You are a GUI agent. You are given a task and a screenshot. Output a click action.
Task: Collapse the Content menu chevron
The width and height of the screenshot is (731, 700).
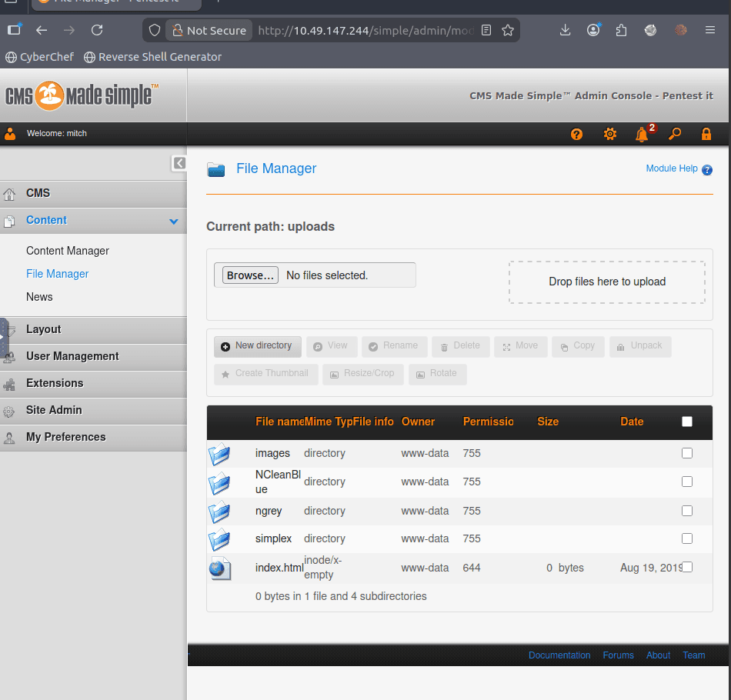coord(174,221)
